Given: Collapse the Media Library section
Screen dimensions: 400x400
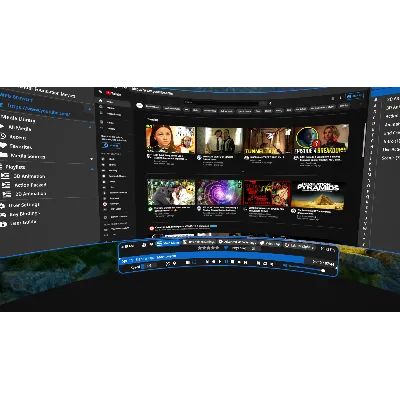Looking at the screenshot, I should (91, 128).
